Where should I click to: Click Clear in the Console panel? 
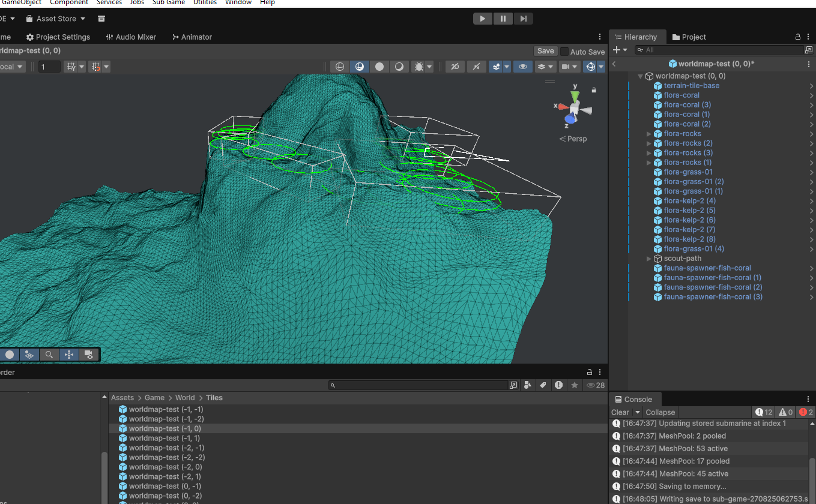(619, 412)
